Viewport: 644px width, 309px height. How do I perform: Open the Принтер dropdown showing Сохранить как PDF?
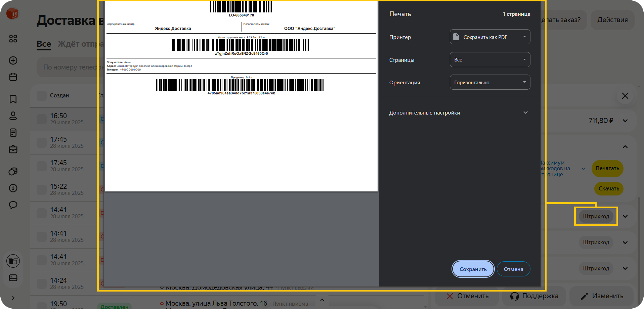(490, 37)
